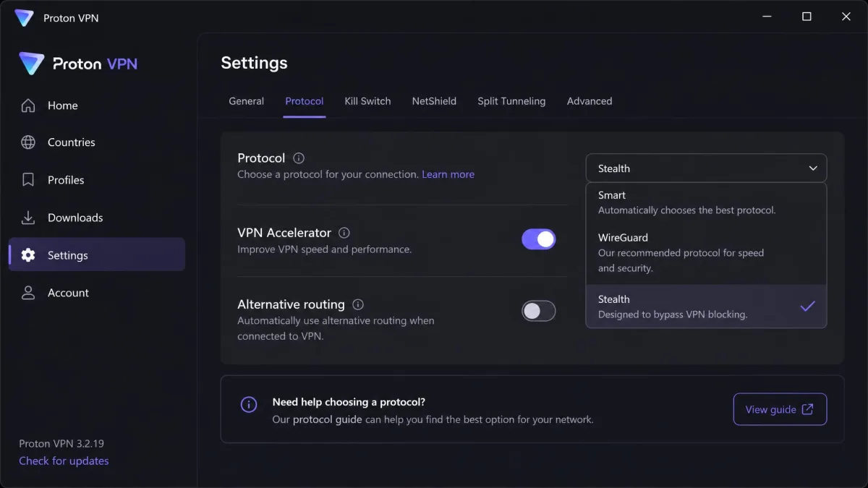Click the Proton VPN sidebar logo

tap(78, 64)
